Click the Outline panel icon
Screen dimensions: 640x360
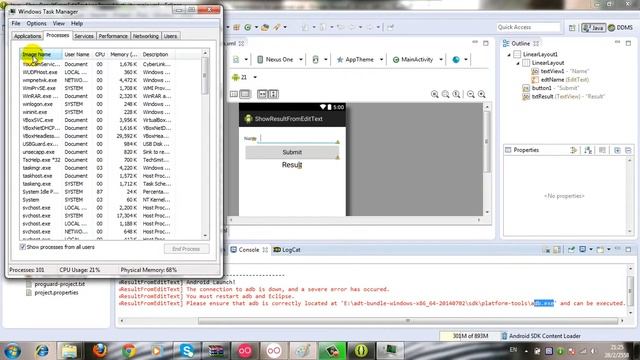click(x=506, y=43)
